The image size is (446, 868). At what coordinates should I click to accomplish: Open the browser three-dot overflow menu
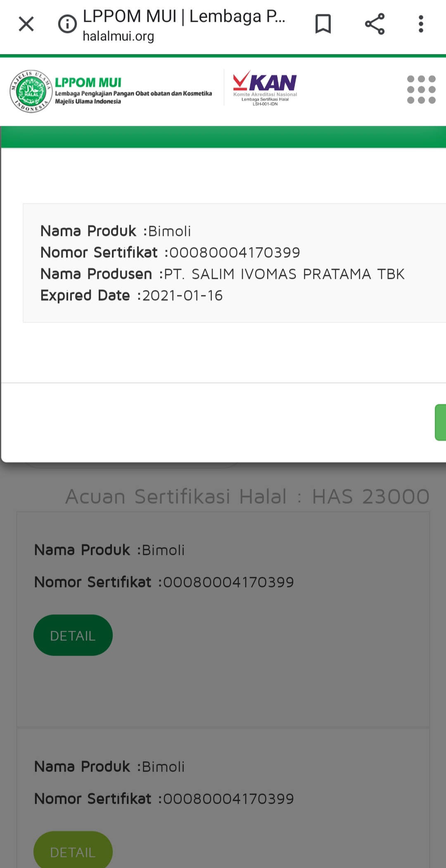click(x=421, y=24)
